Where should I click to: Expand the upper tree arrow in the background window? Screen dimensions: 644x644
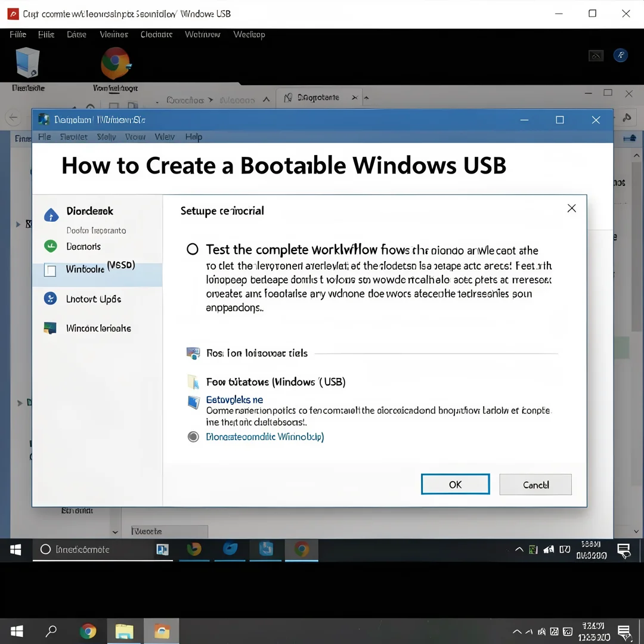(18, 224)
